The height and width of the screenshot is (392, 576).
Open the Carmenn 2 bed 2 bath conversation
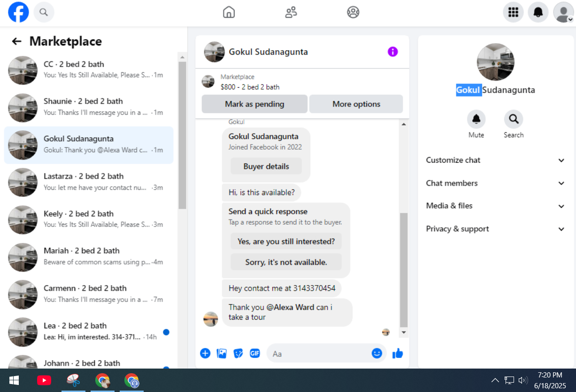89,294
